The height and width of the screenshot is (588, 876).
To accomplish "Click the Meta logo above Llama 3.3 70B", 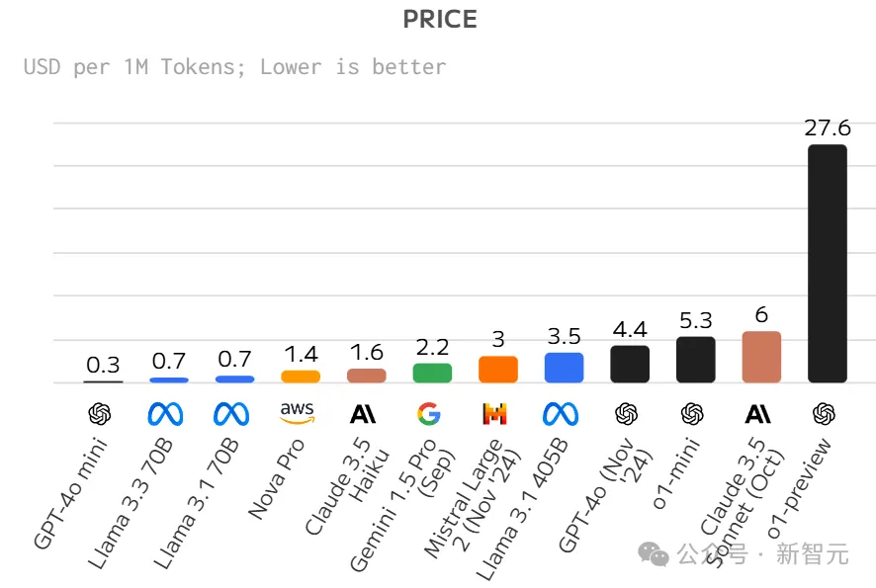I will tap(165, 414).
